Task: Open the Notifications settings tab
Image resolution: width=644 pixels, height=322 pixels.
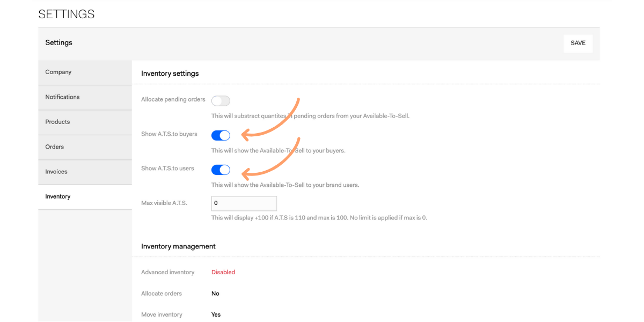Action: coord(85,98)
